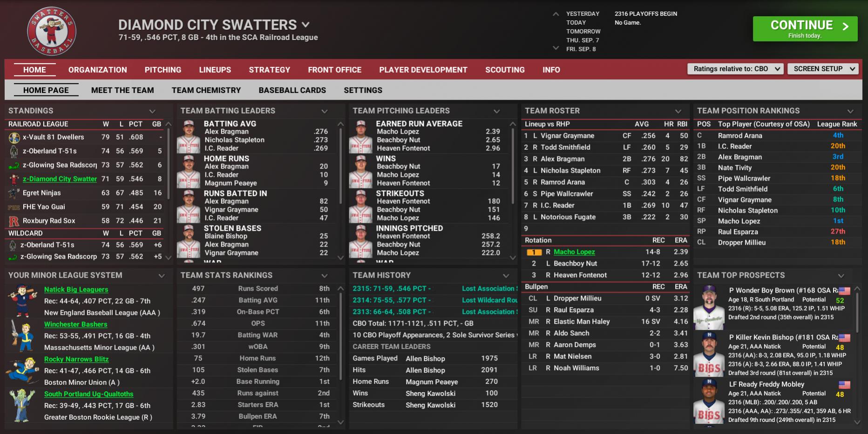Open the team name dropdown chevron
Image resolution: width=868 pixels, height=434 pixels.
[x=305, y=25]
